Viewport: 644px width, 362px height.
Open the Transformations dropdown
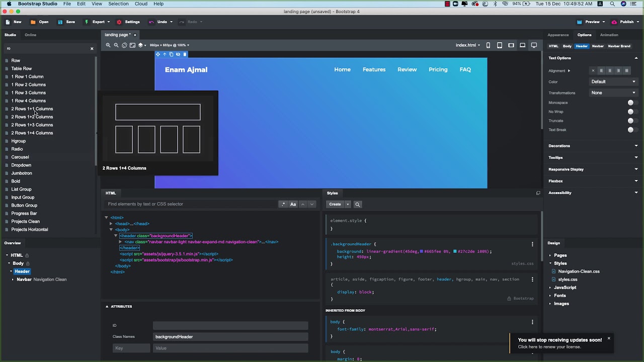613,93
